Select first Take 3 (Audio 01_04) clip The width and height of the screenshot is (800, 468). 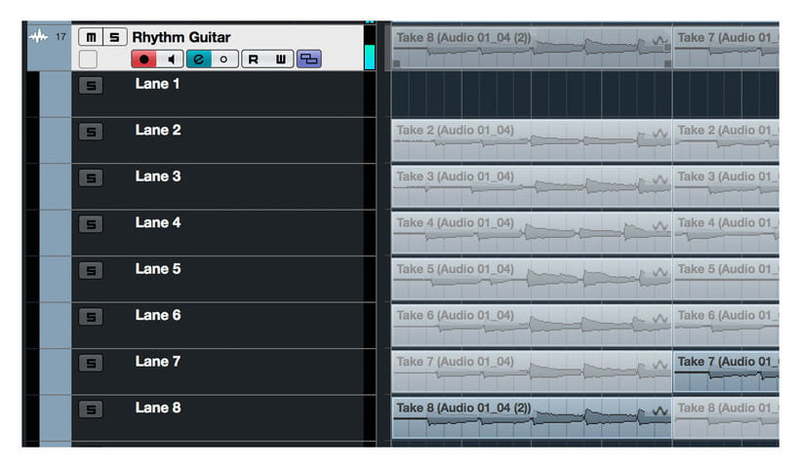pos(532,187)
